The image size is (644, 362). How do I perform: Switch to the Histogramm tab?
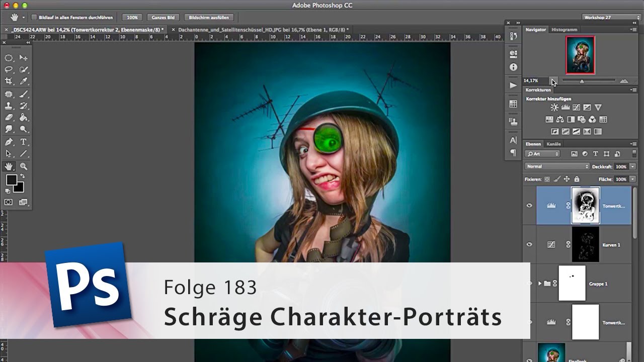click(x=564, y=30)
